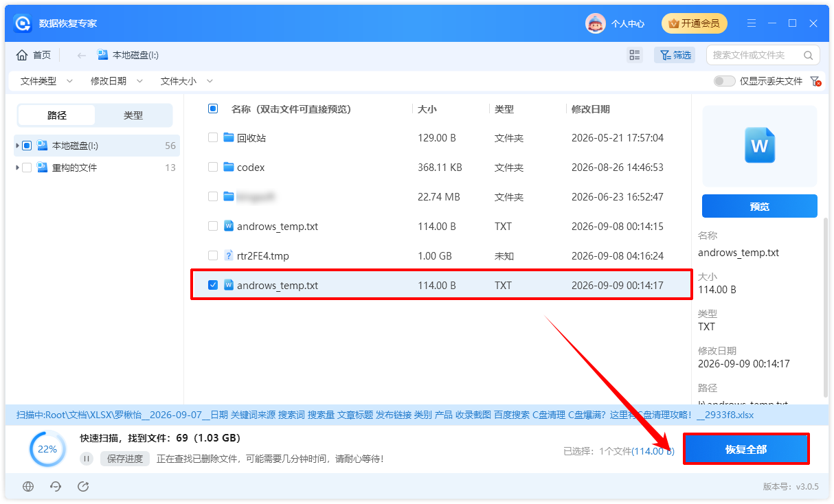Expand the 重构的文件 tree node arrow
This screenshot has width=834, height=504.
tap(16, 168)
